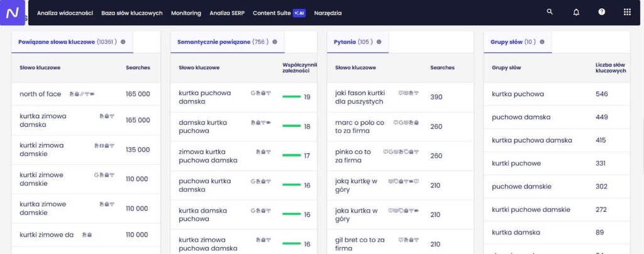This screenshot has width=644, height=254.
Task: Click info icon next to Grupy słów
Action: click(x=542, y=42)
